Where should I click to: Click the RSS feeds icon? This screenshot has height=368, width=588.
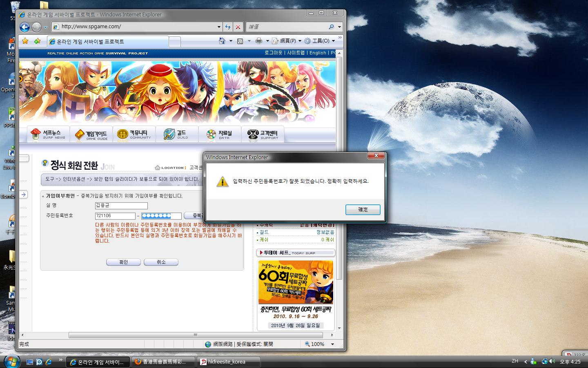240,41
